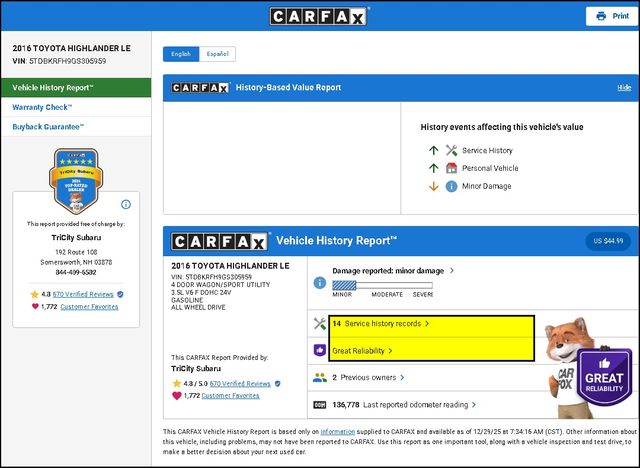Click the Customer Favorites link in sidebar

89,307
